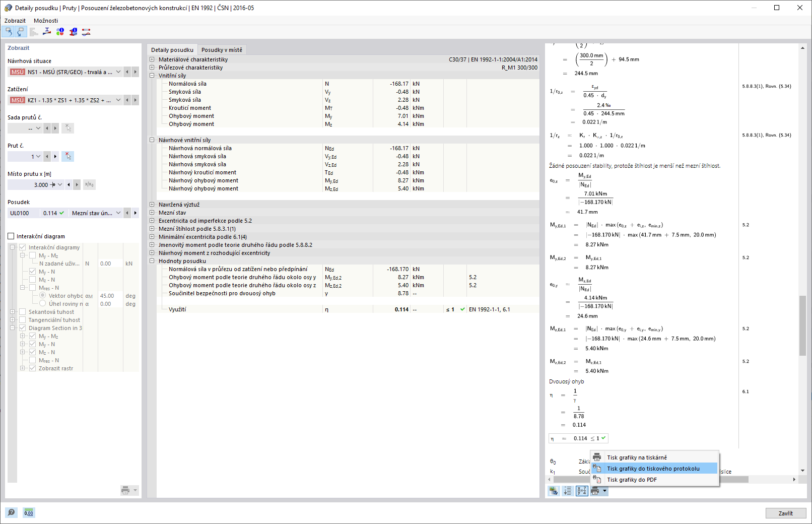Check the Sekantová tuhost checkbox
Viewport: 812px width, 524px height.
22,312
